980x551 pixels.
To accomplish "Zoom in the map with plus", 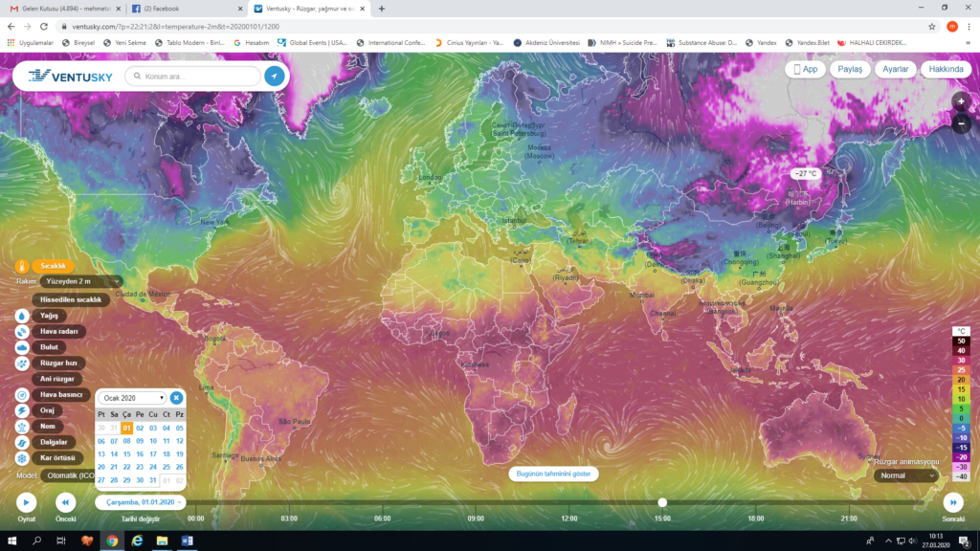I will pos(961,101).
